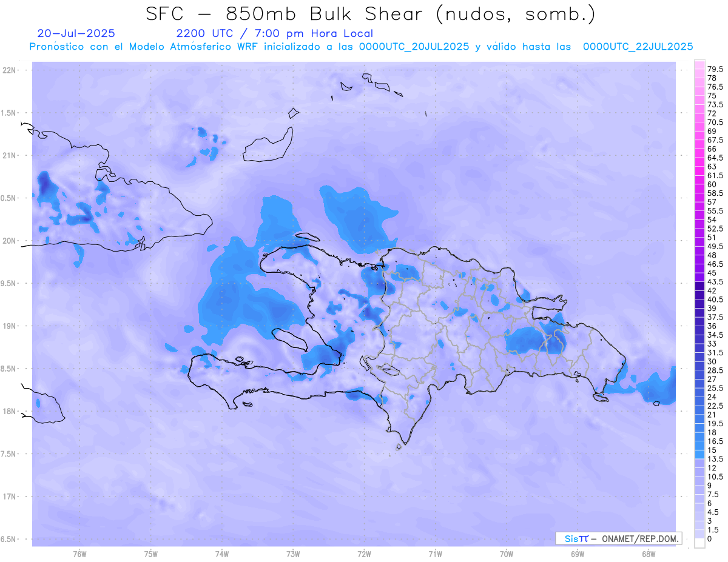Click the '45' value on color scale
This screenshot has width=728, height=562.
click(x=712, y=273)
